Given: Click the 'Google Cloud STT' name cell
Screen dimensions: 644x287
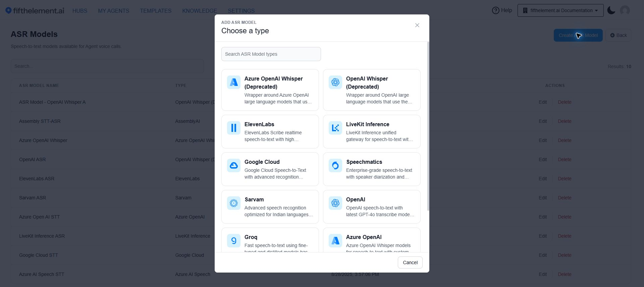Looking at the screenshot, I should (39, 255).
